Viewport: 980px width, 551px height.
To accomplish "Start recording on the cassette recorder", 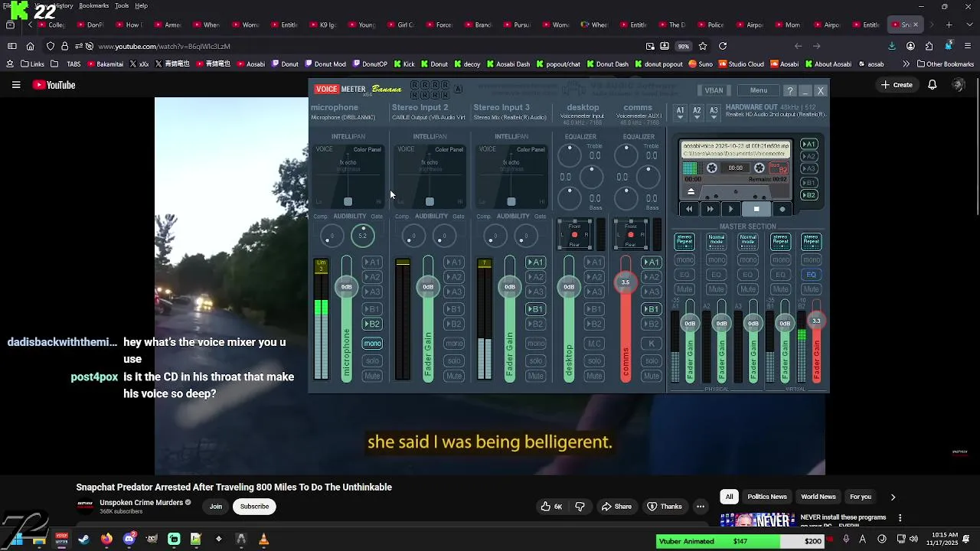I will tap(782, 209).
